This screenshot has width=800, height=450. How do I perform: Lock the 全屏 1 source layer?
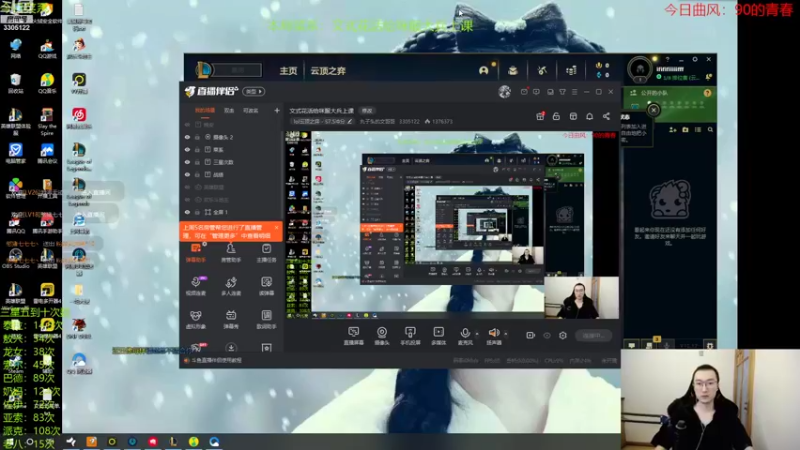click(x=197, y=212)
